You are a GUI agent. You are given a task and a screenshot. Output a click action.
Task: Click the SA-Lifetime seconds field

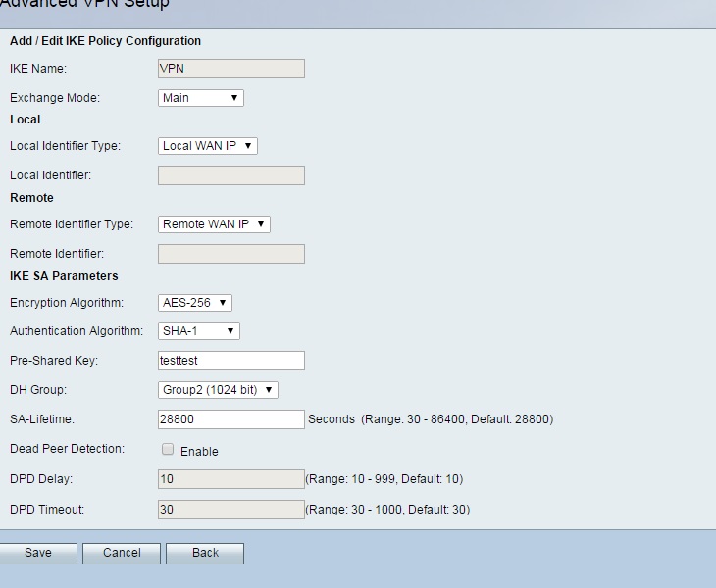point(230,419)
